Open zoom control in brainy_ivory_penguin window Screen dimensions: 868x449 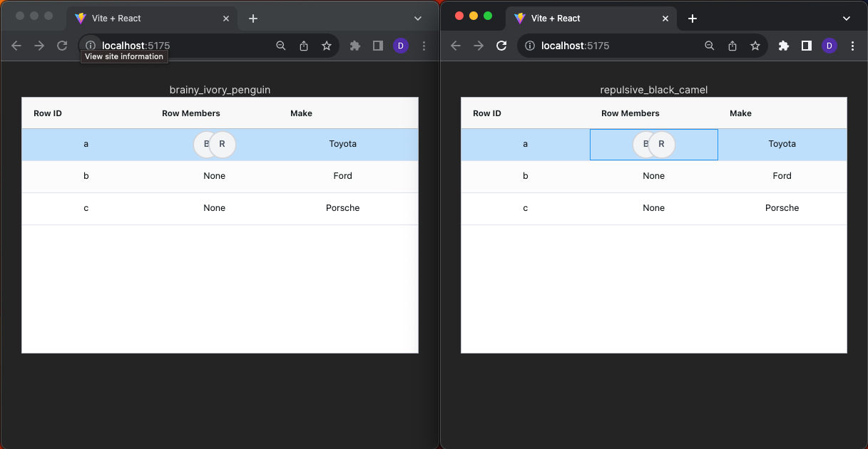(x=281, y=46)
